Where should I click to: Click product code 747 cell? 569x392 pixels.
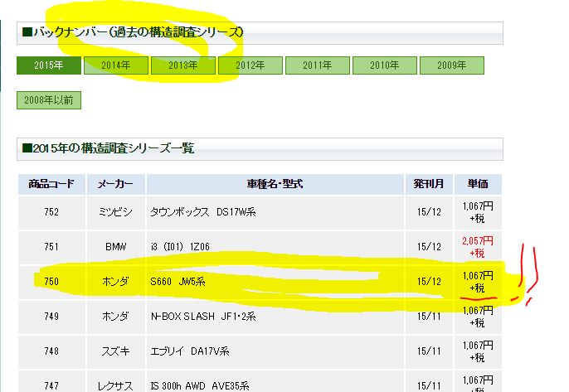coord(51,381)
